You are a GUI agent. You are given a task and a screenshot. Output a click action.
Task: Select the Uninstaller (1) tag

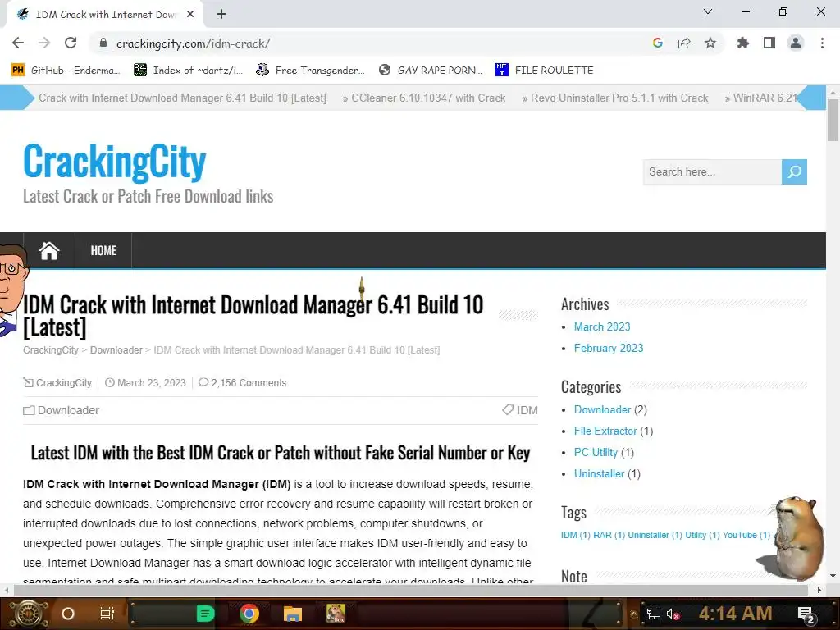655,535
